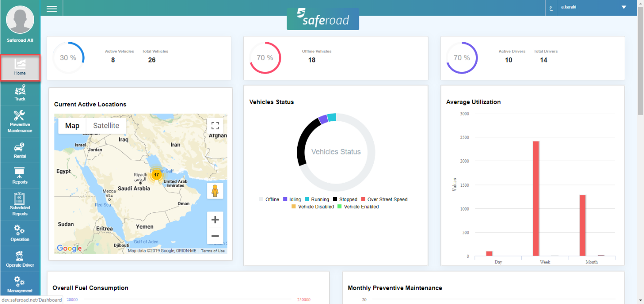Open the Operation gears icon
Viewport: 644px width, 304px height.
coord(20,230)
